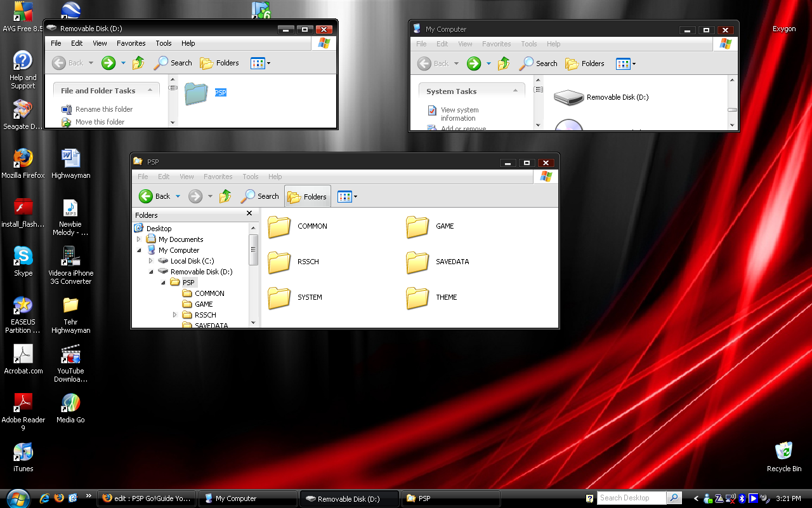Click the Start orb on taskbar
The height and width of the screenshot is (508, 812).
tap(16, 498)
